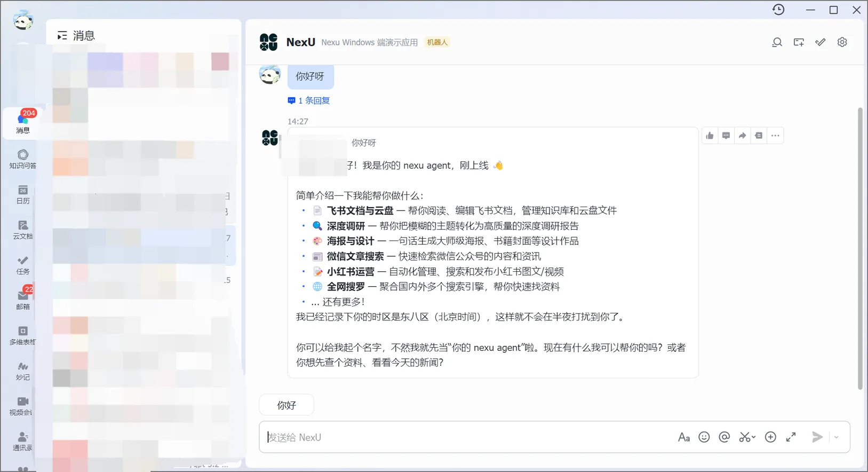Click the 微信文章搜索 bullet text
868x472 pixels.
tap(355, 256)
